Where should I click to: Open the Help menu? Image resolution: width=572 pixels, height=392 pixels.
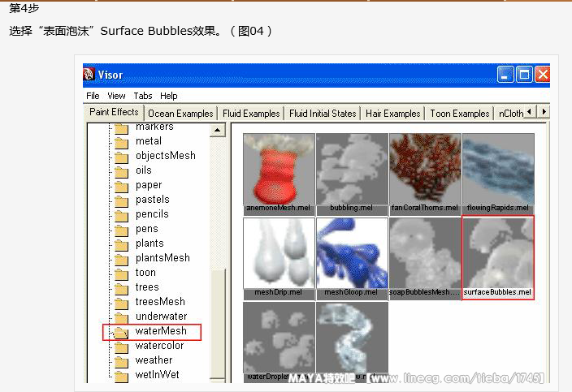coord(168,96)
